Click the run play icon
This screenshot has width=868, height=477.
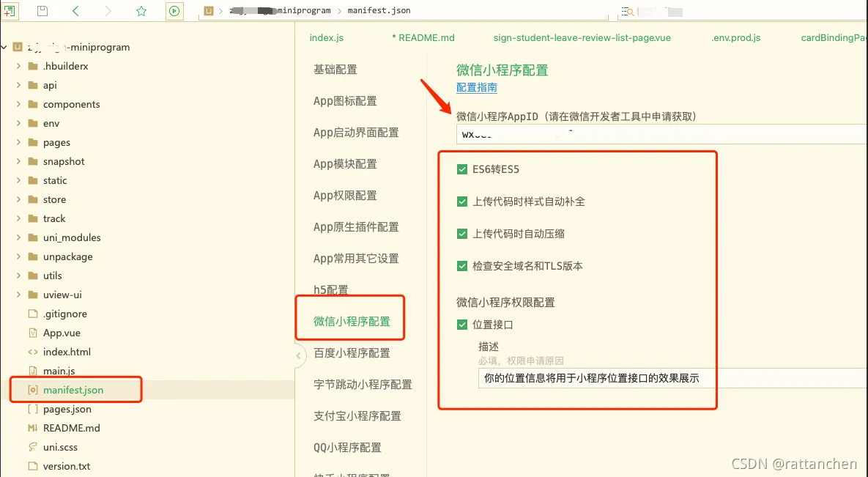coord(174,10)
